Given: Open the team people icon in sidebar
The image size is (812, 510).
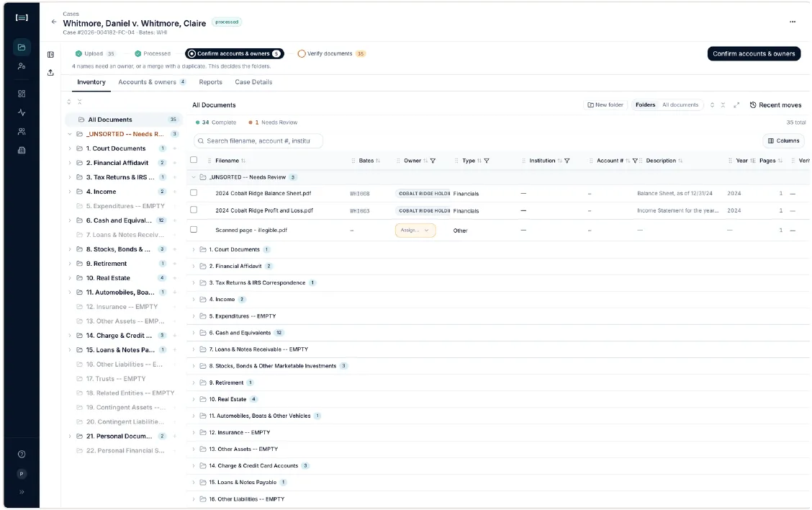Looking at the screenshot, I should pos(21,132).
